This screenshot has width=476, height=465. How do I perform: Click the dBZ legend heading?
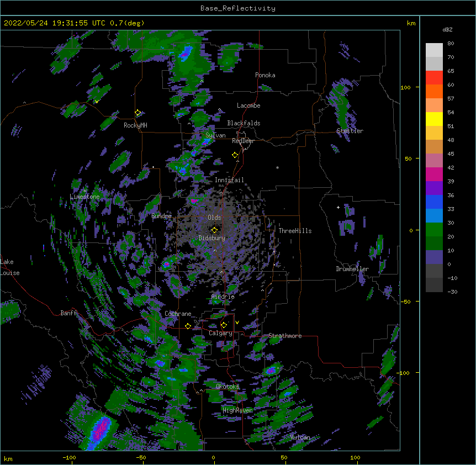click(447, 30)
